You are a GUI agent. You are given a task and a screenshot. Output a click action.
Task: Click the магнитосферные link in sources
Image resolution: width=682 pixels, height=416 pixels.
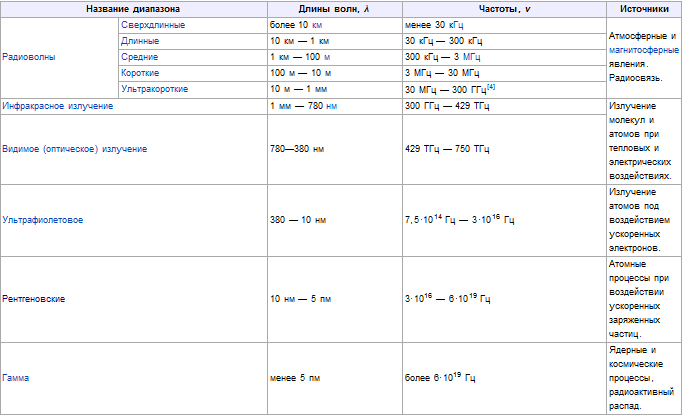644,50
